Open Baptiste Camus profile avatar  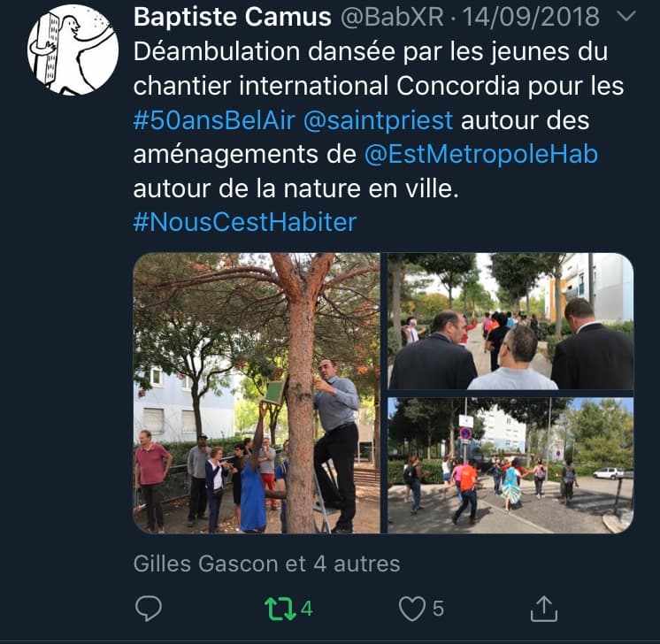73,50
